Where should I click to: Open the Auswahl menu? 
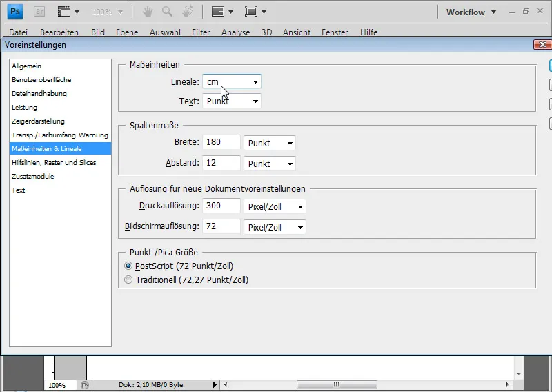pyautogui.click(x=165, y=32)
